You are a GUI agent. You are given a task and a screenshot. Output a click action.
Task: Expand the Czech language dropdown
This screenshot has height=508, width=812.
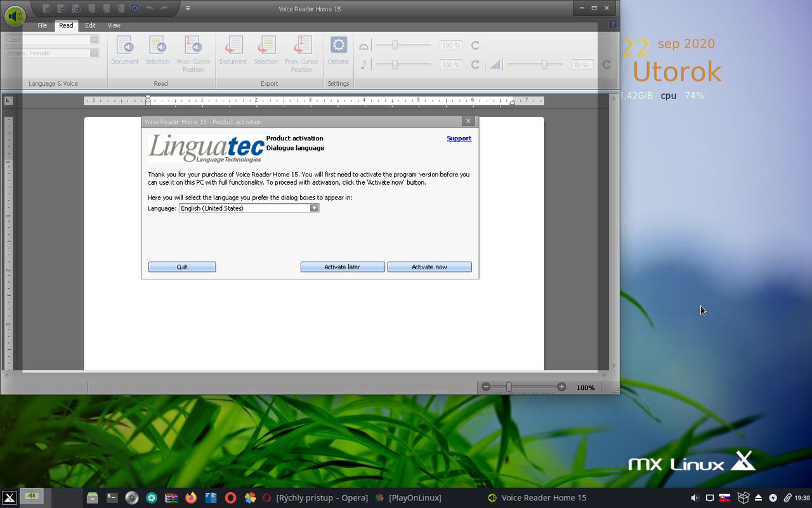95,39
